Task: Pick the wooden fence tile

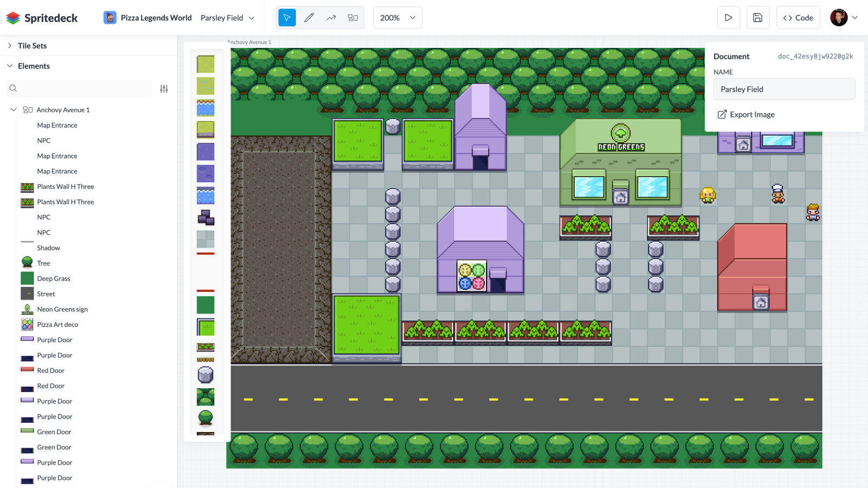Action: 205,359
